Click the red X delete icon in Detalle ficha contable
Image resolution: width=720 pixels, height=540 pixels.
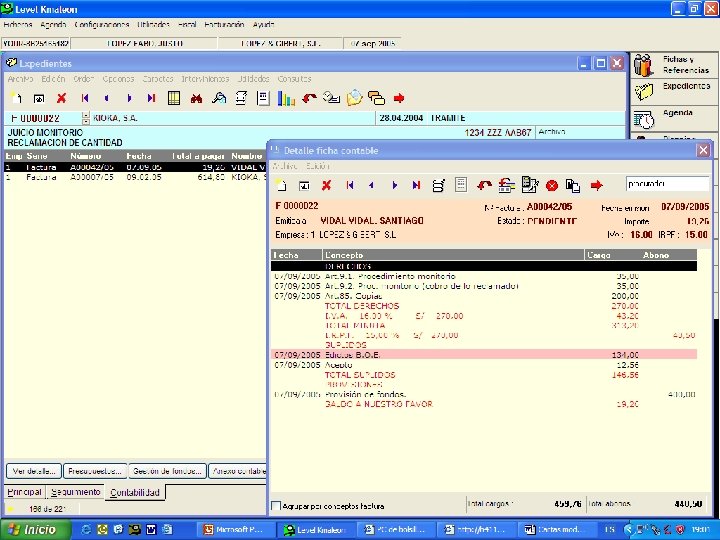326,185
